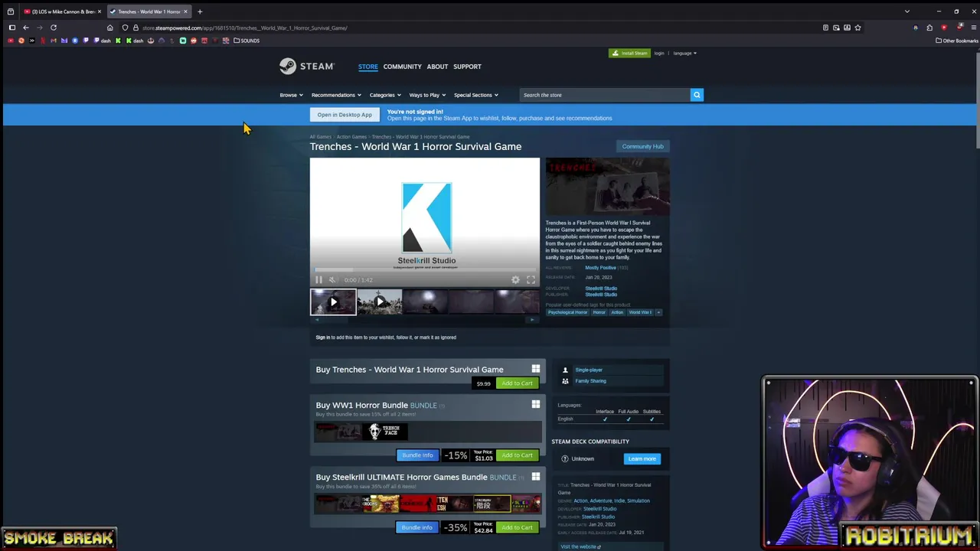Open the Mostly Positive reviews link
Screen dimensions: 980x551
point(600,268)
